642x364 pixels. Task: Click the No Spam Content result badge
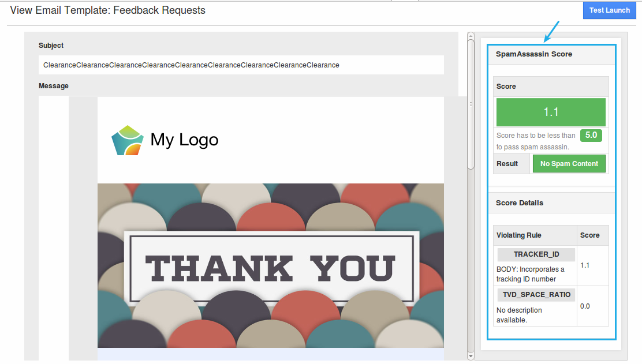[x=569, y=164]
